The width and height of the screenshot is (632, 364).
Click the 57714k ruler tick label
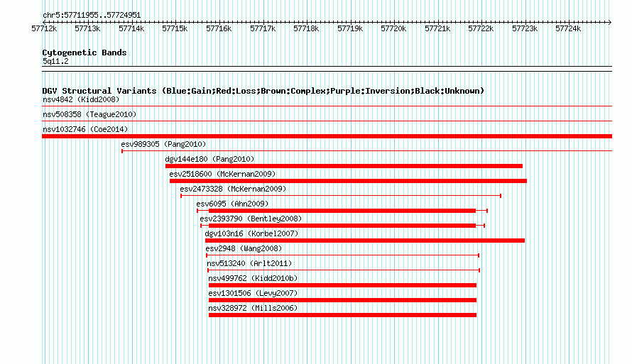click(x=131, y=28)
